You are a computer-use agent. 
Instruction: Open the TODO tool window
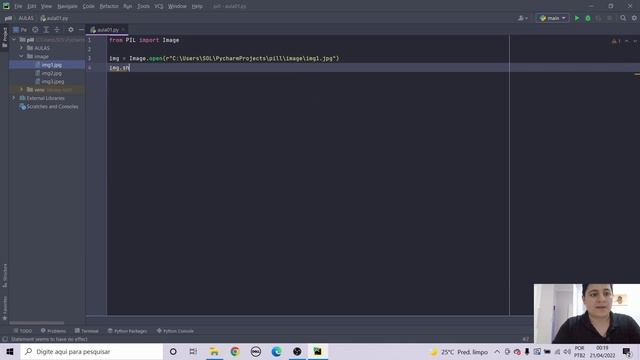pyautogui.click(x=22, y=331)
